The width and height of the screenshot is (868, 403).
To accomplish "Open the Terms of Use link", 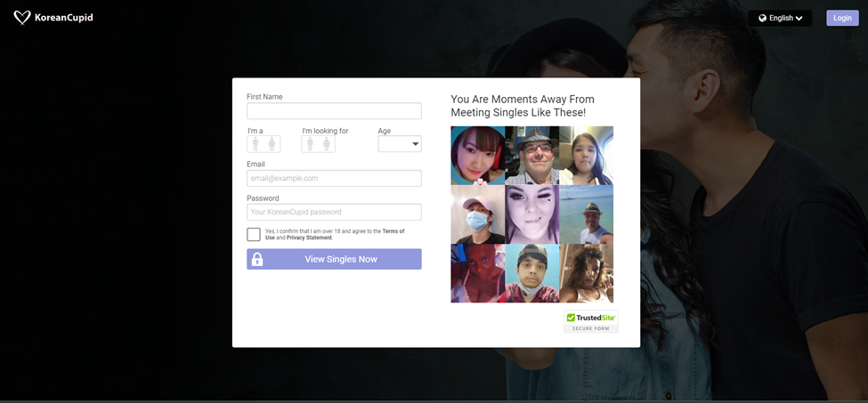I will coord(393,231).
